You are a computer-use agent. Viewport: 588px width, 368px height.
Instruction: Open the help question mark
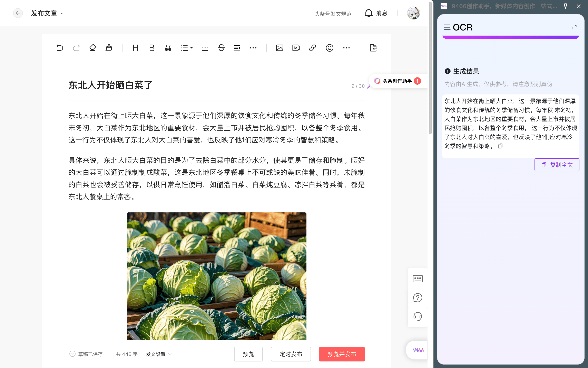418,297
